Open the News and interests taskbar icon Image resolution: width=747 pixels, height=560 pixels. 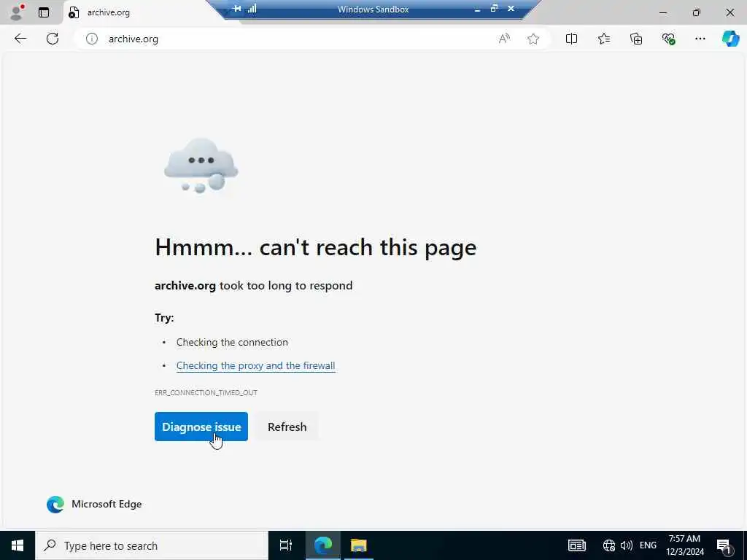coord(576,545)
